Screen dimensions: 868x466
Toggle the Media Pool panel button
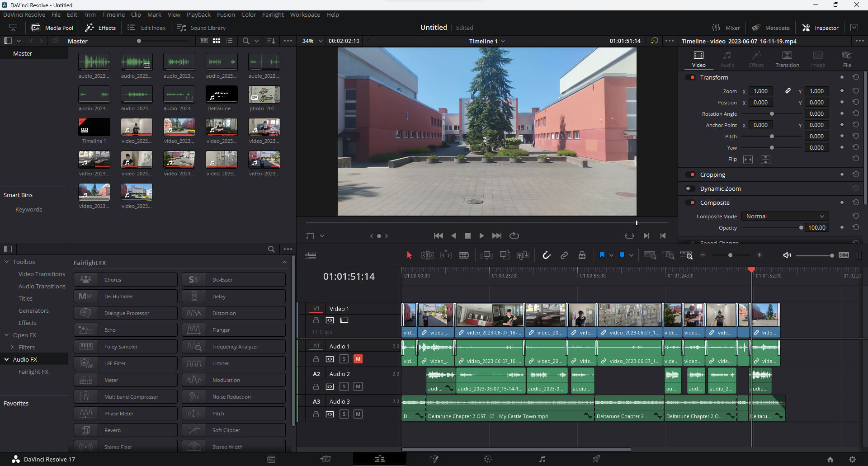coord(52,28)
